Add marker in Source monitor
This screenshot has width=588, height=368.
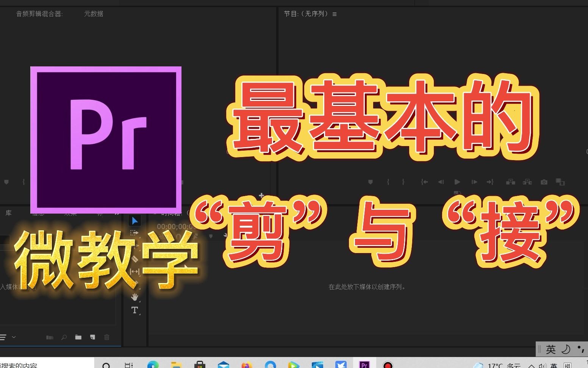point(6,182)
